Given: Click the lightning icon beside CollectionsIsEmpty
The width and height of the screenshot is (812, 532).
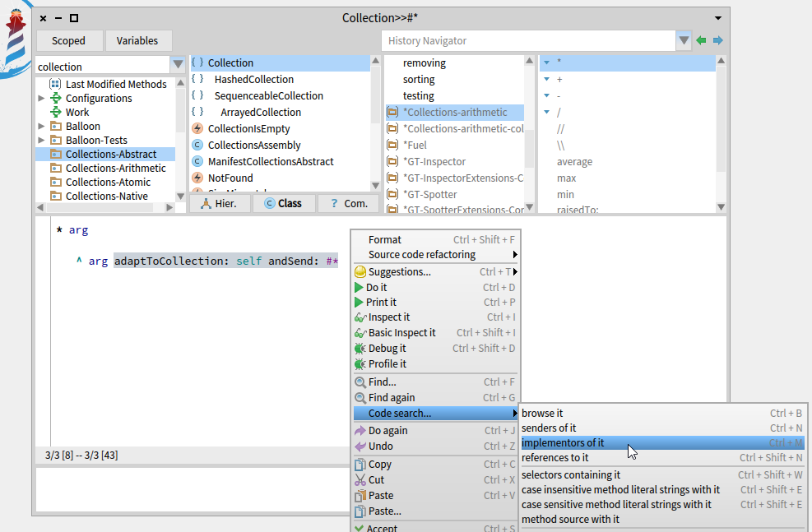Looking at the screenshot, I should point(197,128).
